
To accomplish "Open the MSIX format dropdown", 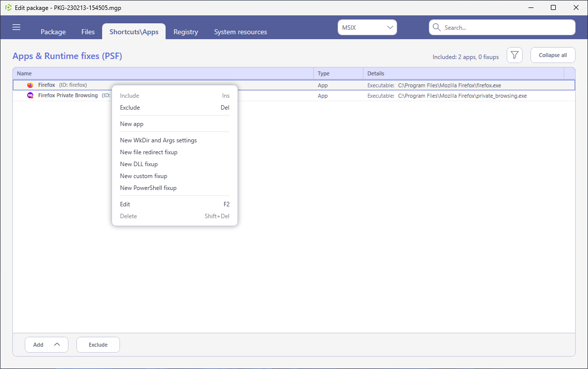I will point(367,27).
